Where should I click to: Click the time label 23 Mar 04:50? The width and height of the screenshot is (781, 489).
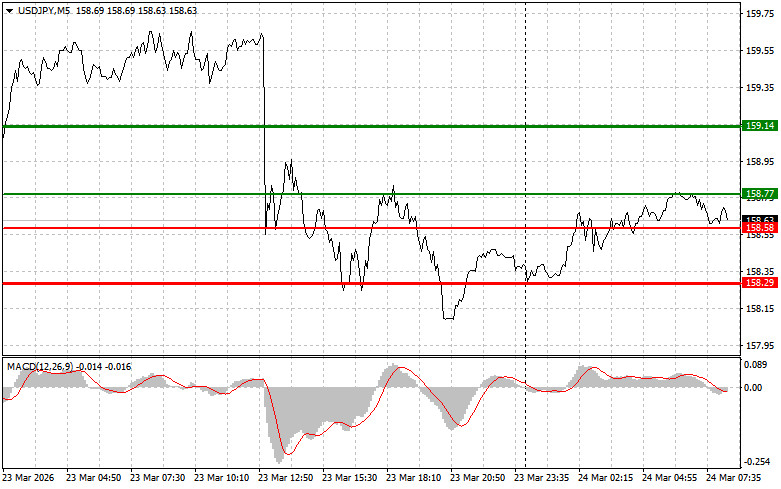click(94, 478)
